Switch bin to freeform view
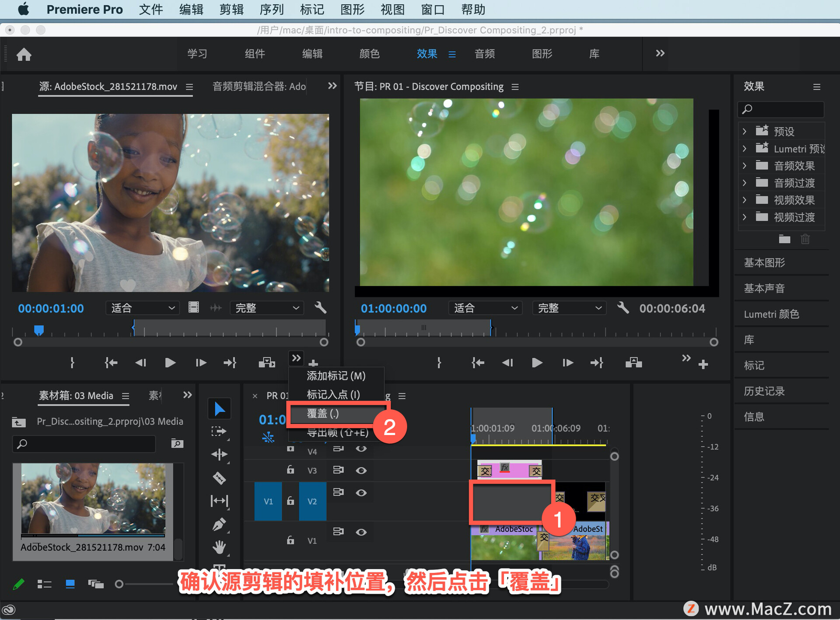Screen dimensions: 840x620 click(96, 584)
